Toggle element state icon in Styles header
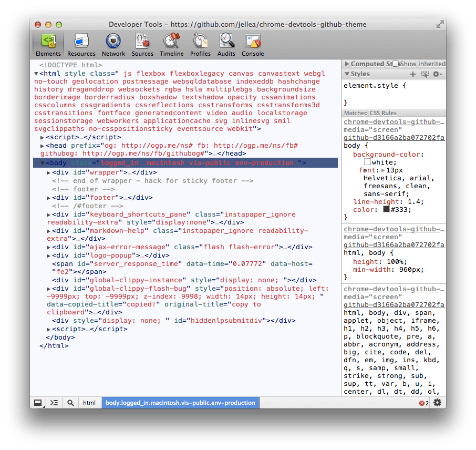This screenshot has height=450, width=476. pos(425,74)
